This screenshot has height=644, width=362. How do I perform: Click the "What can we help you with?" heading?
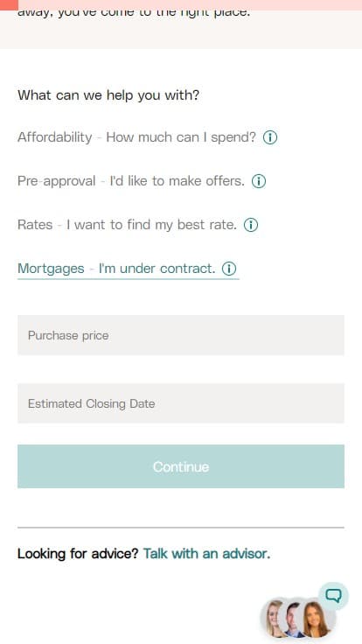(108, 95)
